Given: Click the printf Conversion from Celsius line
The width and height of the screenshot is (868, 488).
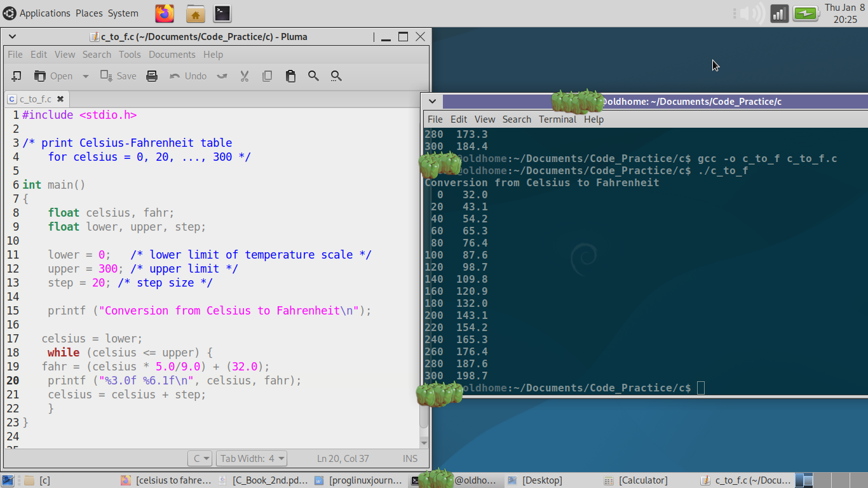Looking at the screenshot, I should point(210,311).
